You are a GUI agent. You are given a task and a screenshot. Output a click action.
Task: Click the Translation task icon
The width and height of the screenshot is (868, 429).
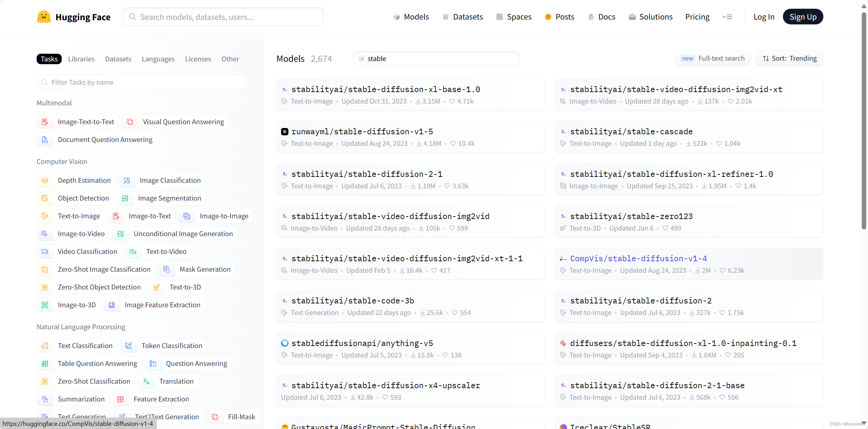[x=146, y=381]
